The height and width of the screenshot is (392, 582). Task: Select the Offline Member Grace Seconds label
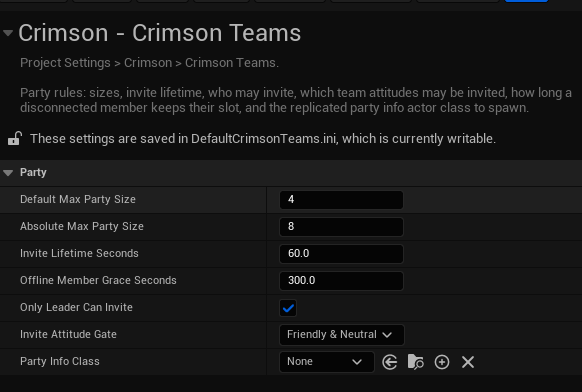(x=98, y=280)
